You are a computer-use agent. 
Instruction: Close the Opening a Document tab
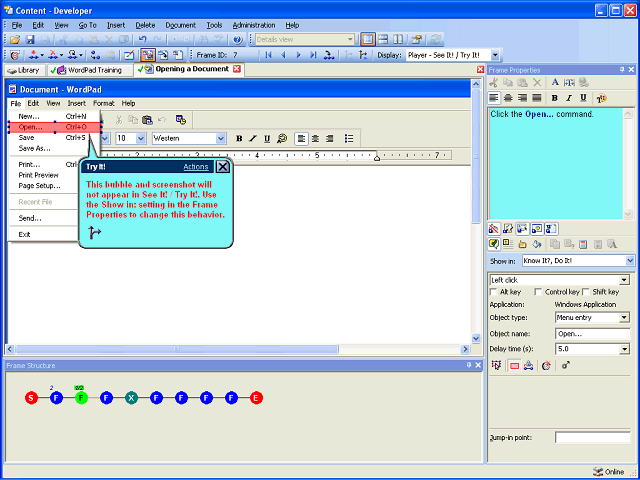pyautogui.click(x=236, y=69)
